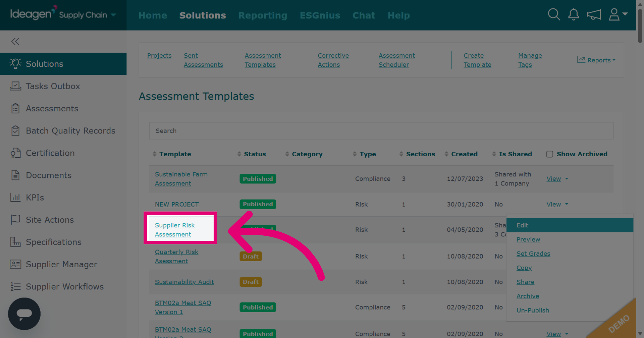This screenshot has width=644, height=338.
Task: Open the Sustainability Audit template
Action: pos(184,282)
